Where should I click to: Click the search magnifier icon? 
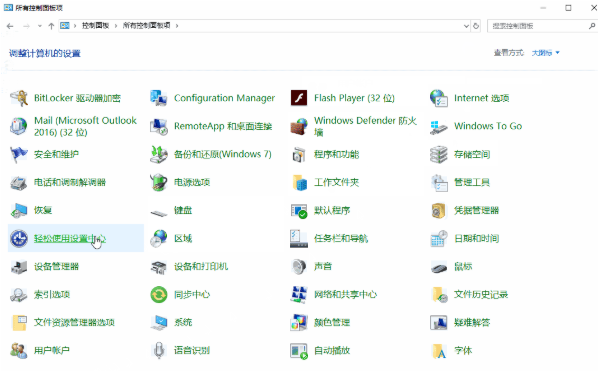pyautogui.click(x=592, y=26)
